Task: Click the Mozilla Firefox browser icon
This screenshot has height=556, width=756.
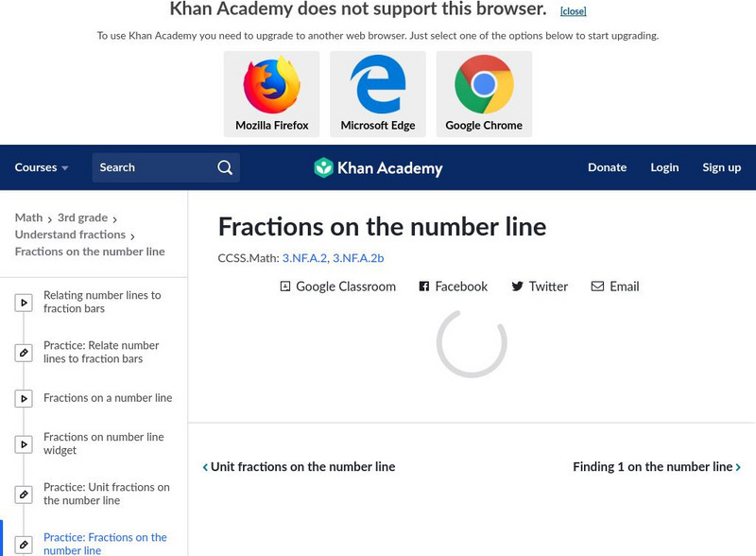Action: coord(271,85)
